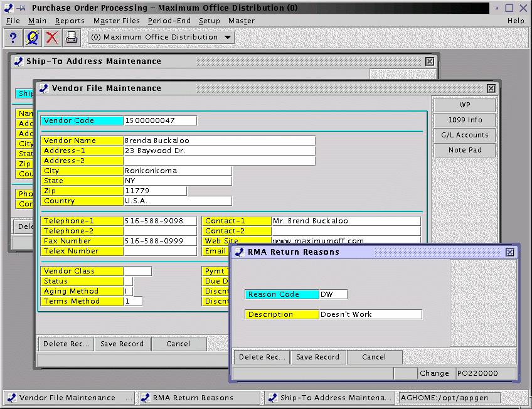Click the Note Pad button

click(465, 150)
